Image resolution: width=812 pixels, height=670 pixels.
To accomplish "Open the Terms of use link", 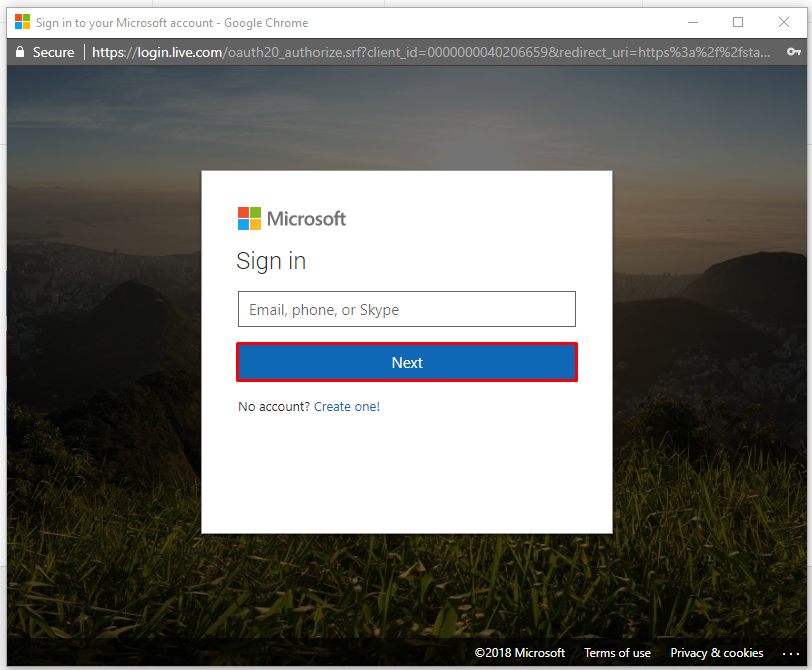I will pyautogui.click(x=617, y=653).
